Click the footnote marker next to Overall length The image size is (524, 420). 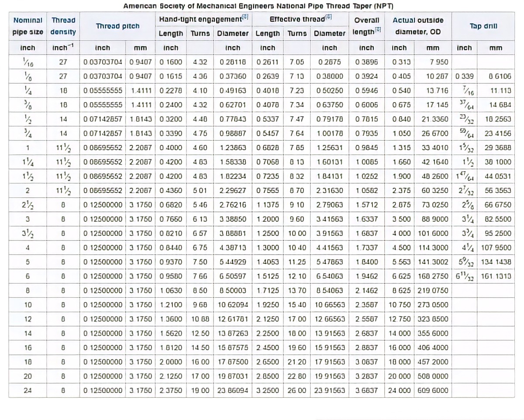coord(378,31)
